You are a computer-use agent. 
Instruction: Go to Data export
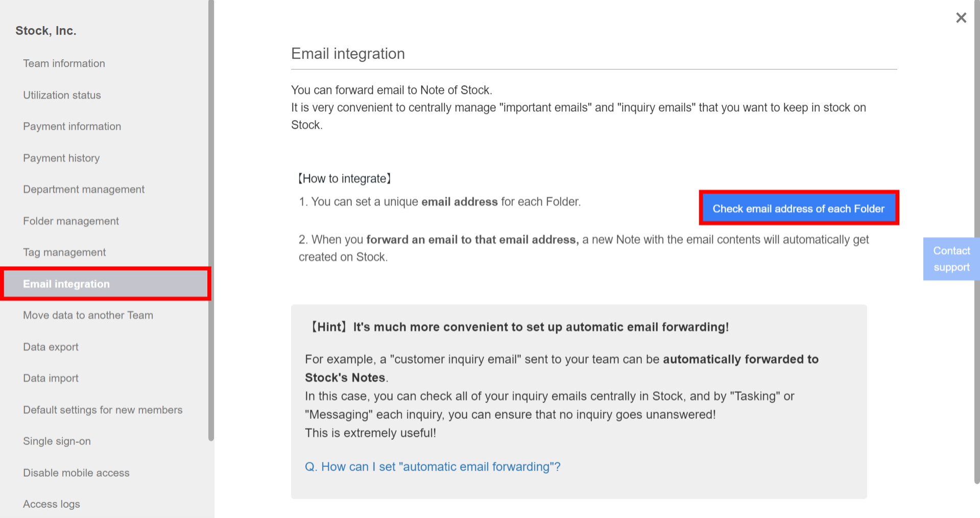pos(51,347)
